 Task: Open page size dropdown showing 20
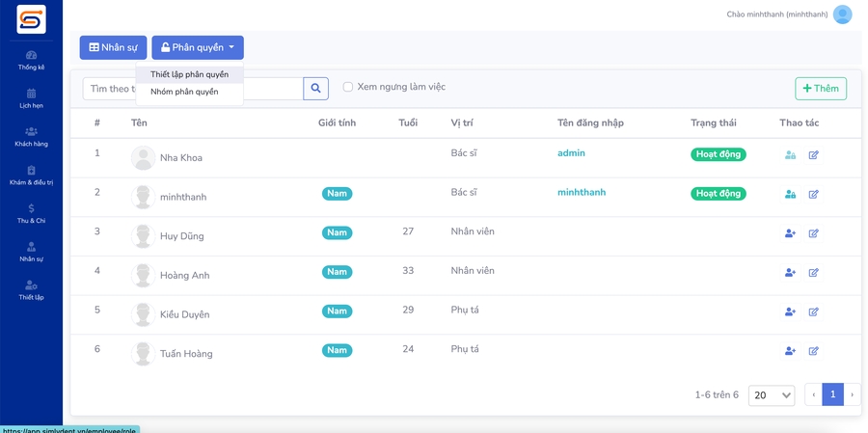pos(772,394)
